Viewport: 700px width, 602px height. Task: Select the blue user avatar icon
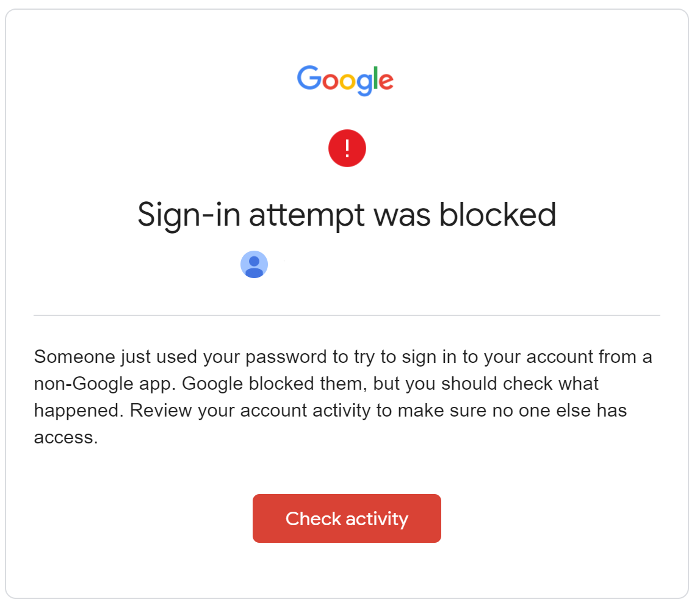coord(254,264)
